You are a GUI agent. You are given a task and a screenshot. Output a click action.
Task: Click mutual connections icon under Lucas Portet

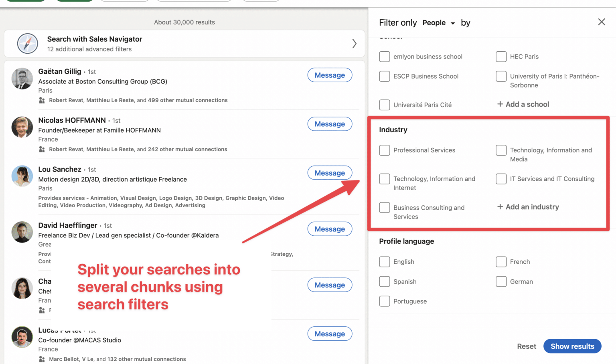(x=42, y=359)
